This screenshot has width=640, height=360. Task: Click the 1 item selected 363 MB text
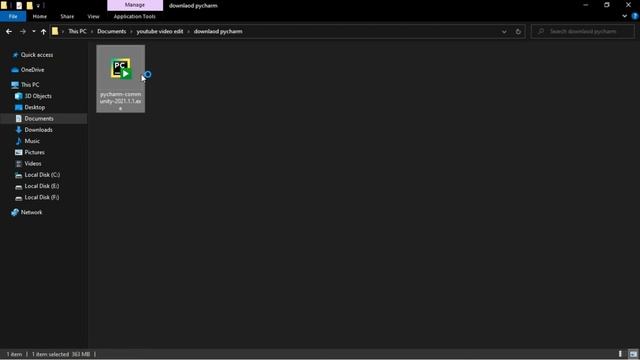[61, 354]
